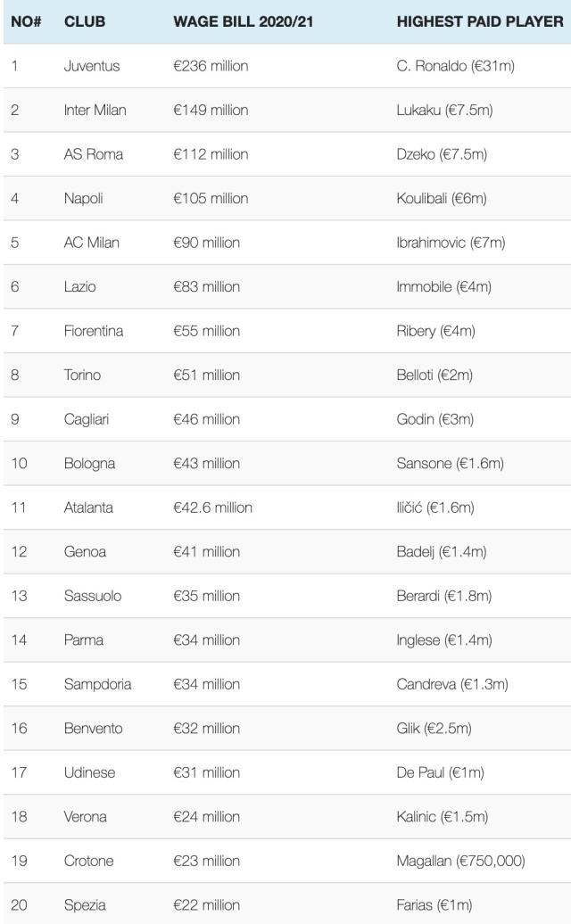This screenshot has height=924, width=571.
Task: Click Ribery (€4m) in the table
Action: pos(435,331)
